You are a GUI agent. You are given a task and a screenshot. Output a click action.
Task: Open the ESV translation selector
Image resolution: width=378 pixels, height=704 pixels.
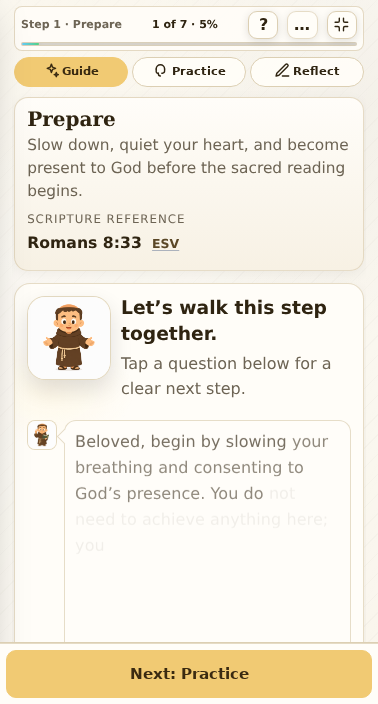tap(166, 244)
